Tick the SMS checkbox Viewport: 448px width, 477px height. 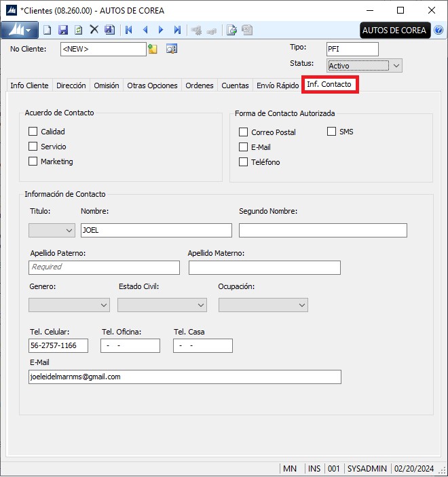pyautogui.click(x=332, y=132)
